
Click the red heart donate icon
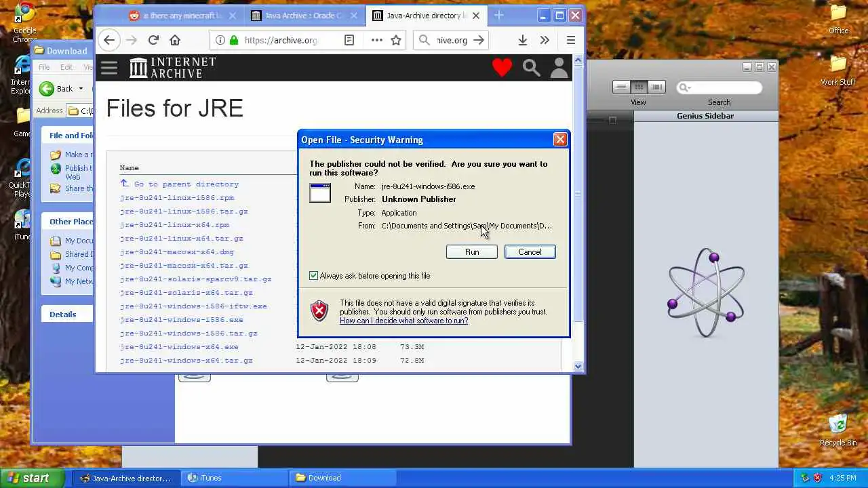click(x=502, y=68)
